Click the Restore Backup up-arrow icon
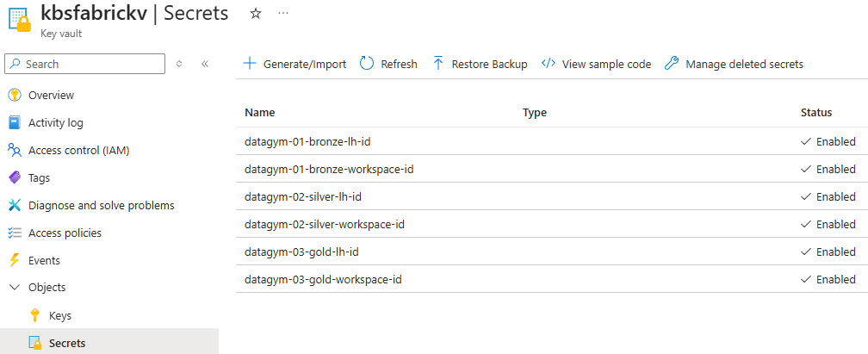The image size is (868, 354). (437, 64)
